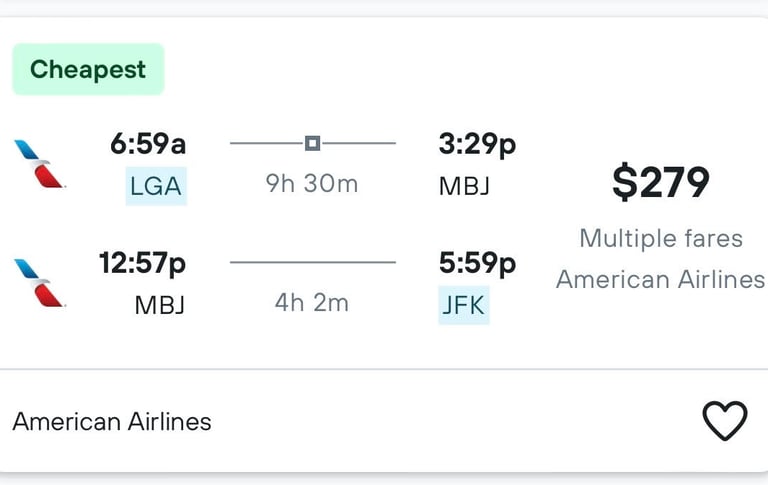Click the 4h 2m duration
The width and height of the screenshot is (768, 485).
(312, 303)
